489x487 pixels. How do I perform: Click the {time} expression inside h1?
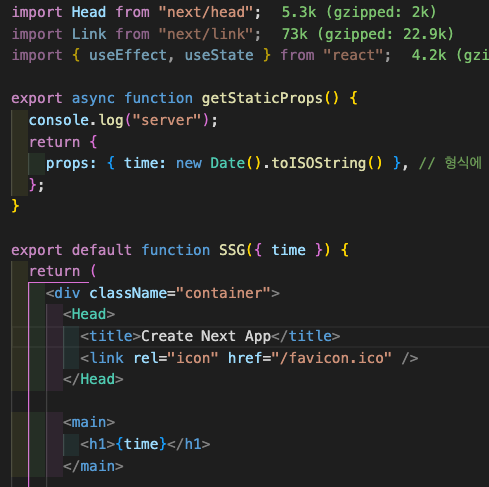click(x=141, y=444)
